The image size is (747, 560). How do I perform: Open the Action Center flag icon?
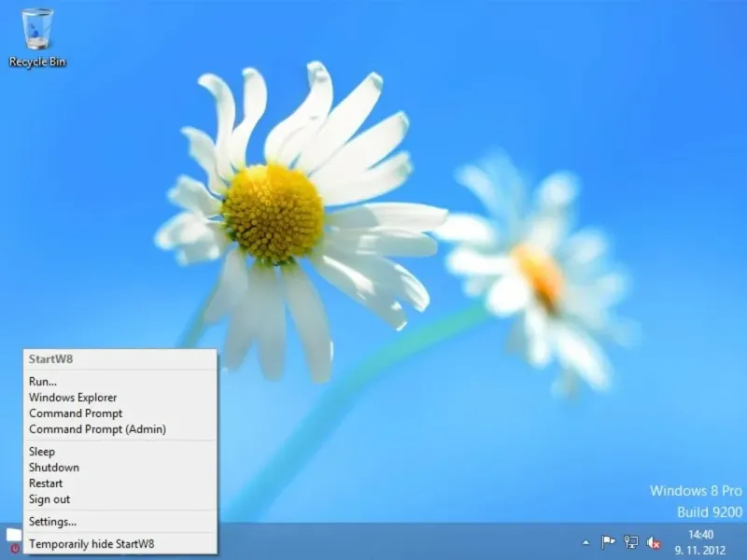point(608,542)
